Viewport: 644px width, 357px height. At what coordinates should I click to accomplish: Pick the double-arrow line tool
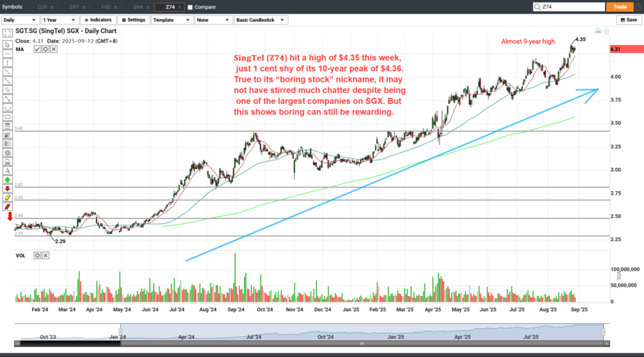[7, 99]
